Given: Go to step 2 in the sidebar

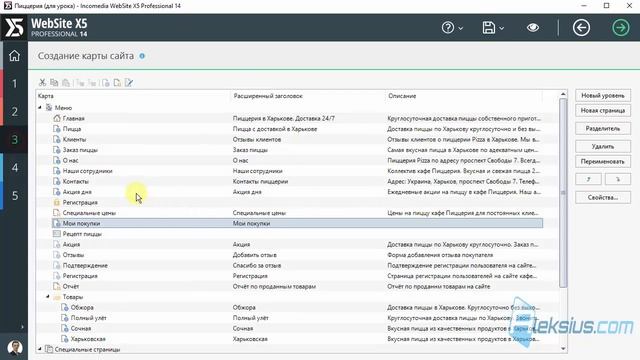Looking at the screenshot, I should coord(15,111).
